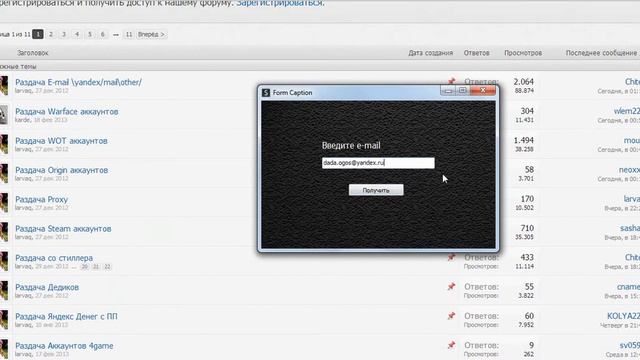Open the Раздача WOT аккаунтов thread
The width and height of the screenshot is (640, 360).
coord(61,141)
